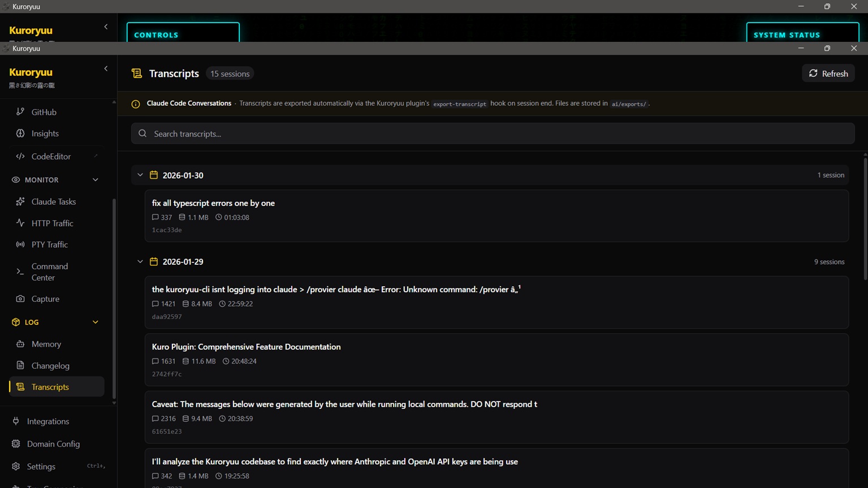Click the GitHub branch icon in sidebar
This screenshot has height=488, width=868.
[x=20, y=112]
